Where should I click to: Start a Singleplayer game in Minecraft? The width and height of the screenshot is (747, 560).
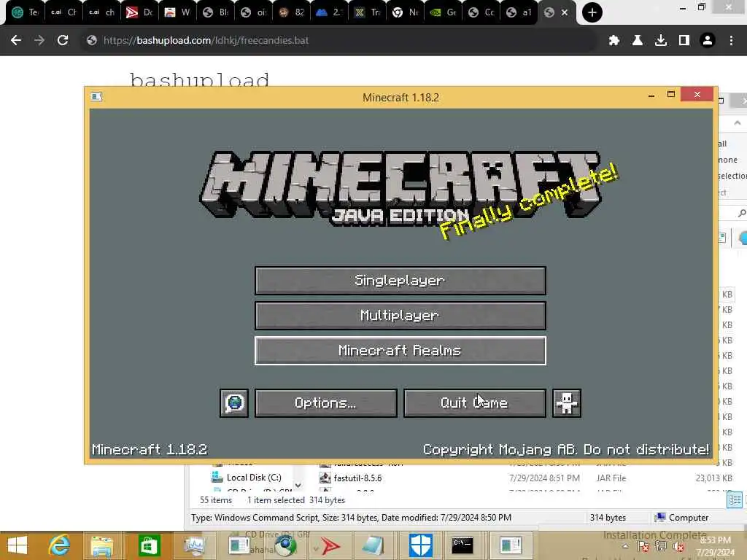pos(400,281)
